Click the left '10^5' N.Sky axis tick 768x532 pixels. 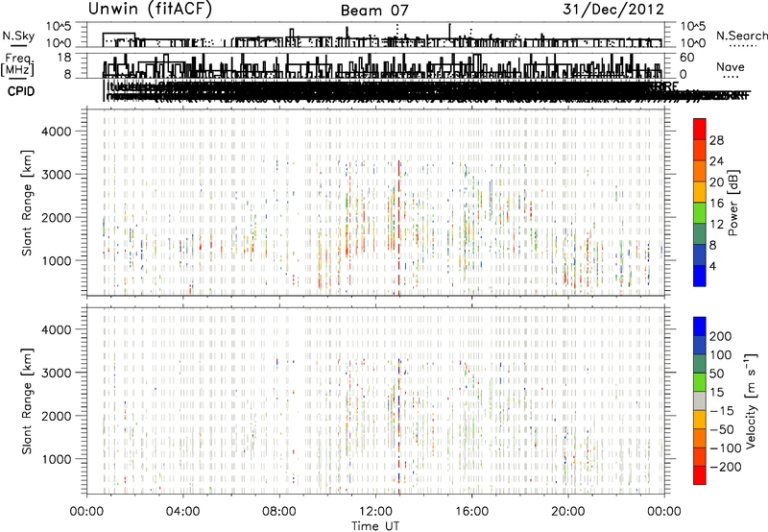click(59, 27)
